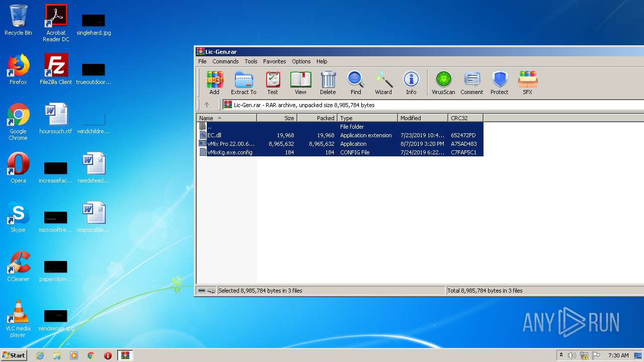Image resolution: width=644 pixels, height=362 pixels.
Task: Select microsoftre... desktop file
Action: (56, 221)
